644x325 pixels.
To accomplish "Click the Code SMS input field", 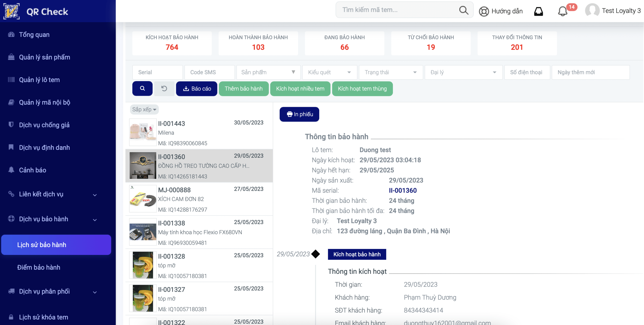I will pyautogui.click(x=210, y=72).
